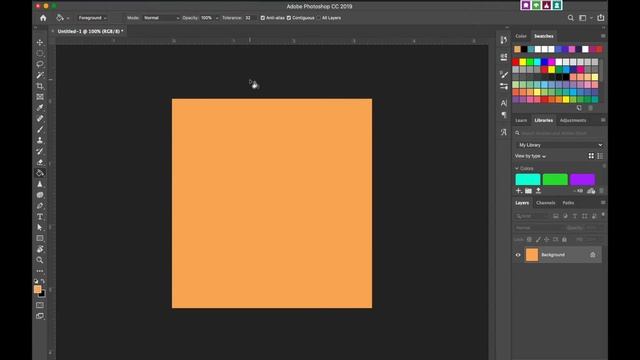Open the Brush Settings panel icon
The height and width of the screenshot is (360, 640).
pyautogui.click(x=504, y=86)
